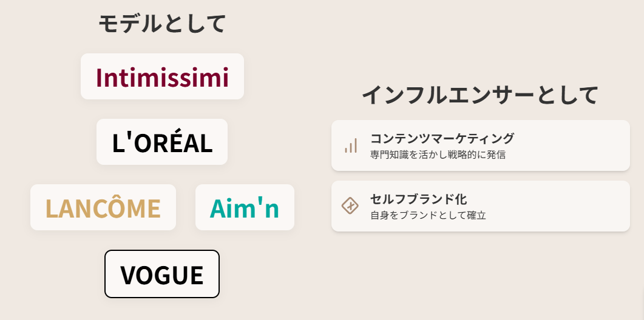Click the bar chart icon beside コンテンツマーケティング
Viewport: 644px width, 320px height.
click(351, 145)
